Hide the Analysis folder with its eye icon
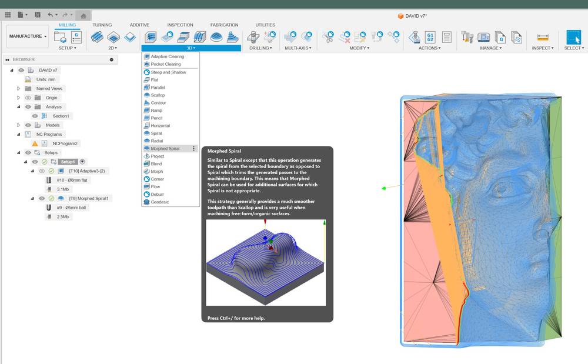The image size is (588, 364). pyautogui.click(x=28, y=107)
